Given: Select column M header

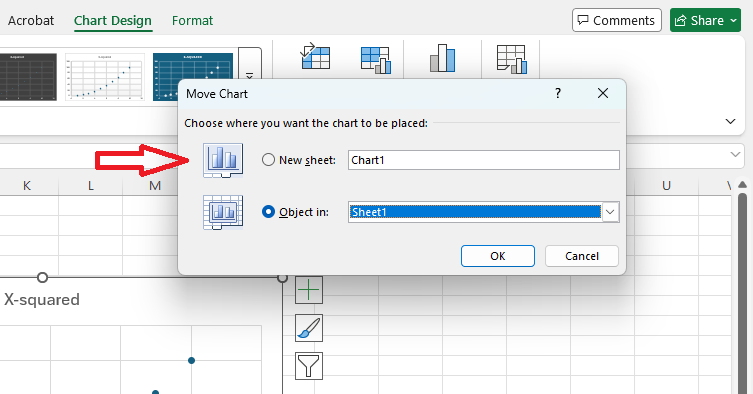Looking at the screenshot, I should pos(155,185).
